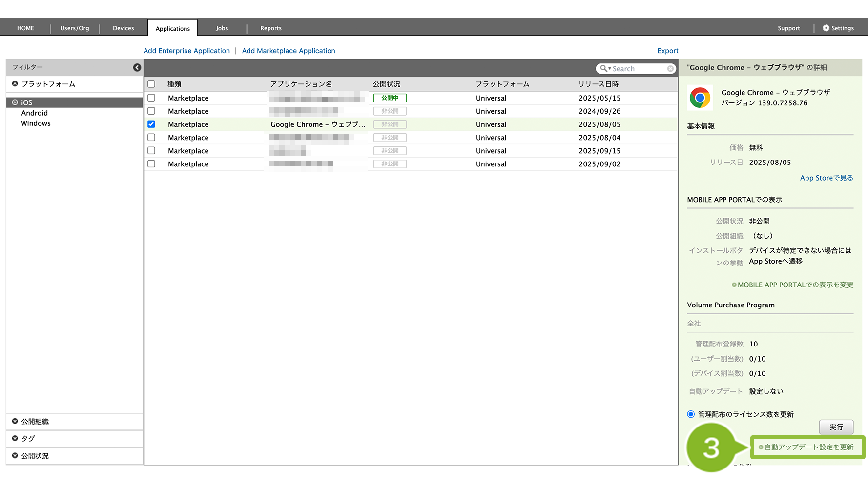
Task: Uncheck the Google Chrome row checkbox
Action: [151, 124]
